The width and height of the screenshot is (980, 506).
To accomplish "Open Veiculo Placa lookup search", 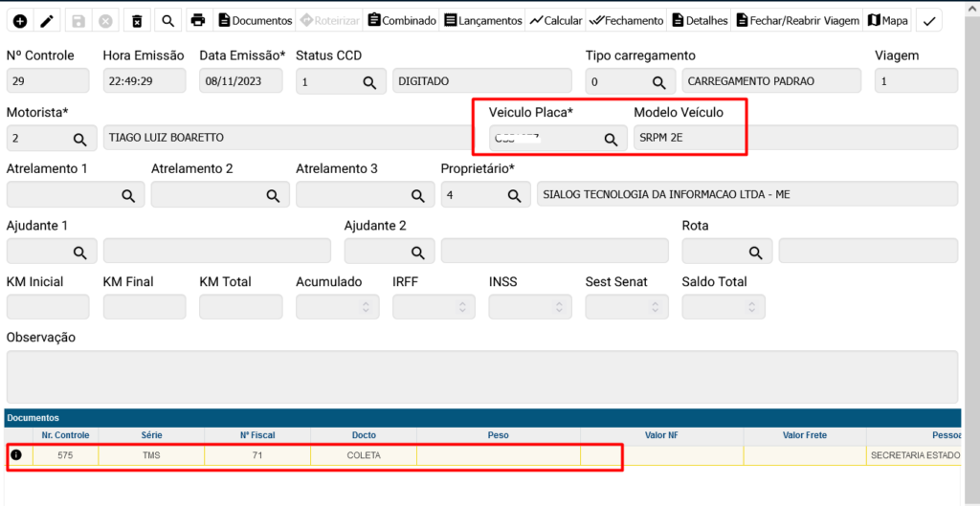I will coord(611,140).
